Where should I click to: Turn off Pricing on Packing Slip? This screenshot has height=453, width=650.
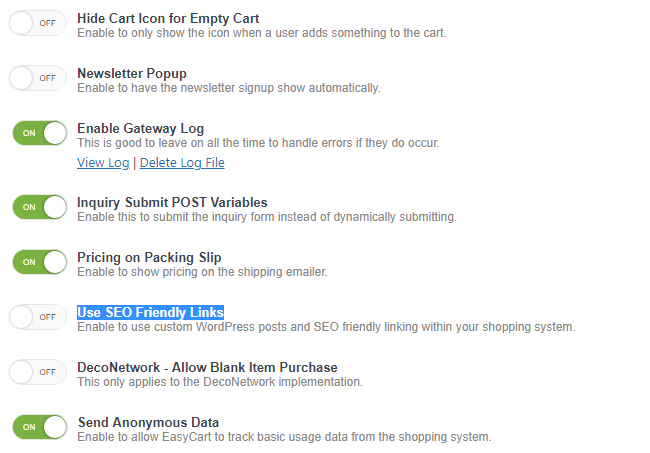tap(38, 262)
